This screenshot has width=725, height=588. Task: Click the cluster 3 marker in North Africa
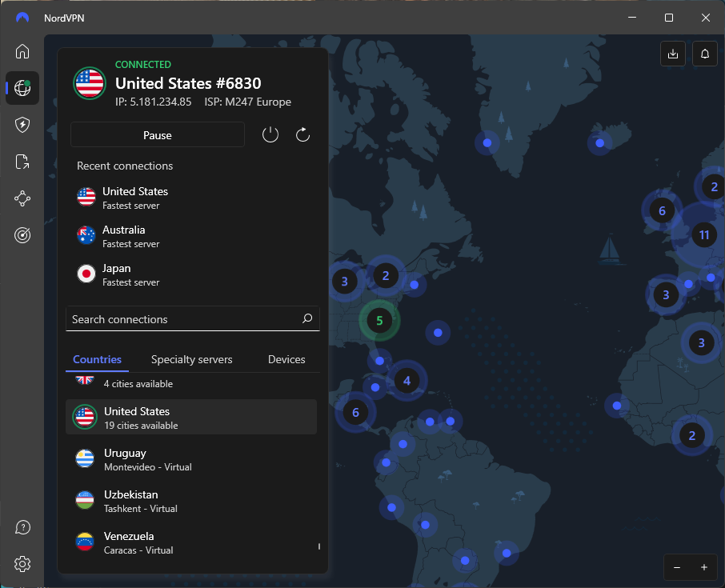tap(701, 342)
